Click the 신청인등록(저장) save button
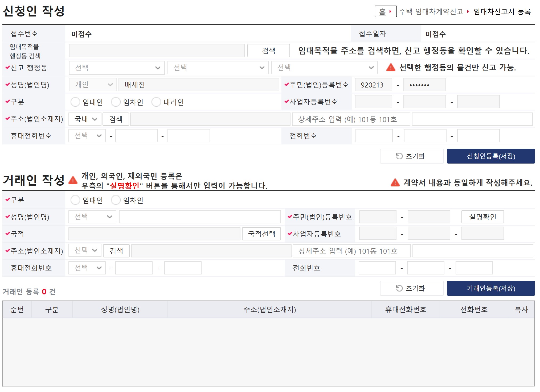540x392 pixels. (x=491, y=156)
